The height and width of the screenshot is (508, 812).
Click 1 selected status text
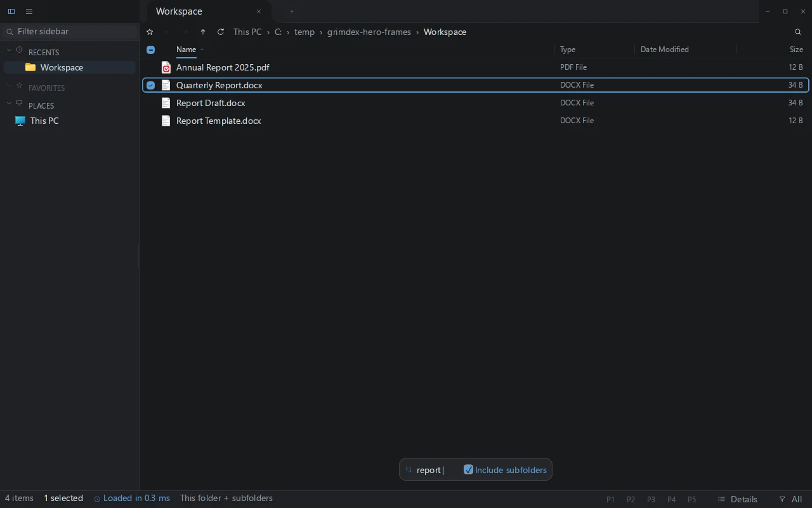click(63, 498)
